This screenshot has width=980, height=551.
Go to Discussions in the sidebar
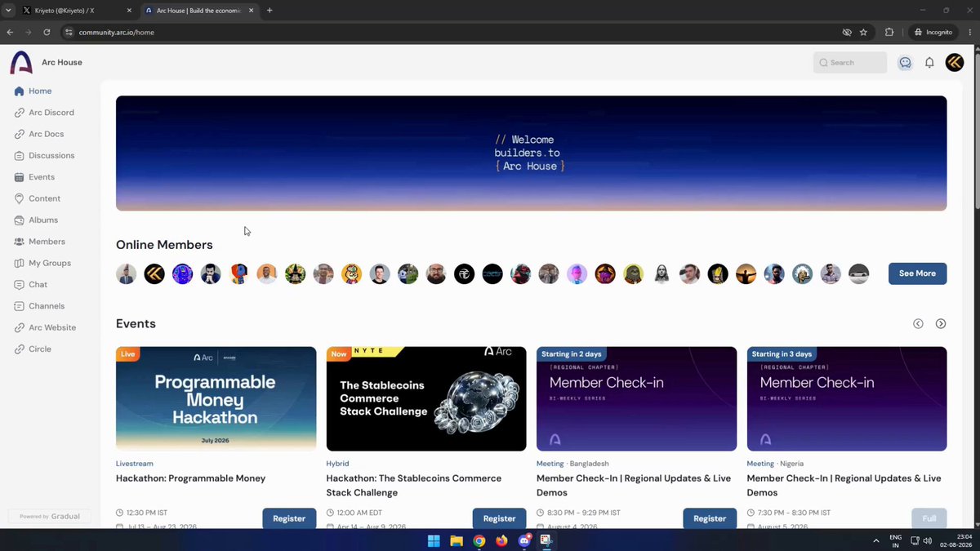(44, 156)
